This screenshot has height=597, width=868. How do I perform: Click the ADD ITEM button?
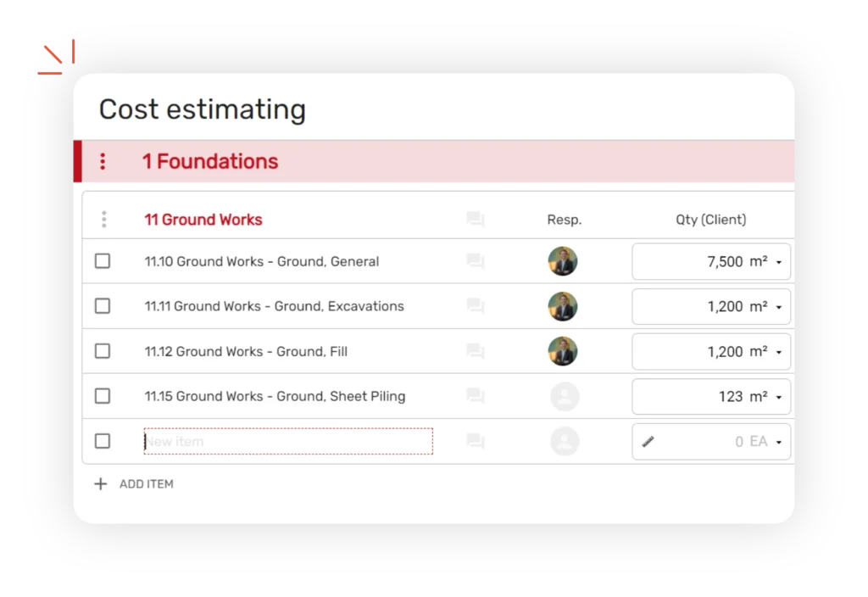[134, 484]
